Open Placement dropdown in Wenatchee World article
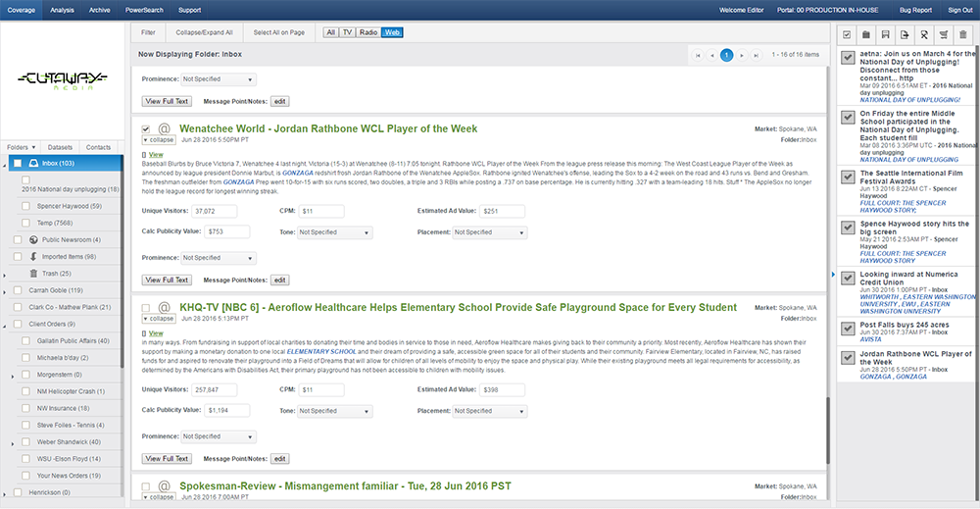 (489, 232)
